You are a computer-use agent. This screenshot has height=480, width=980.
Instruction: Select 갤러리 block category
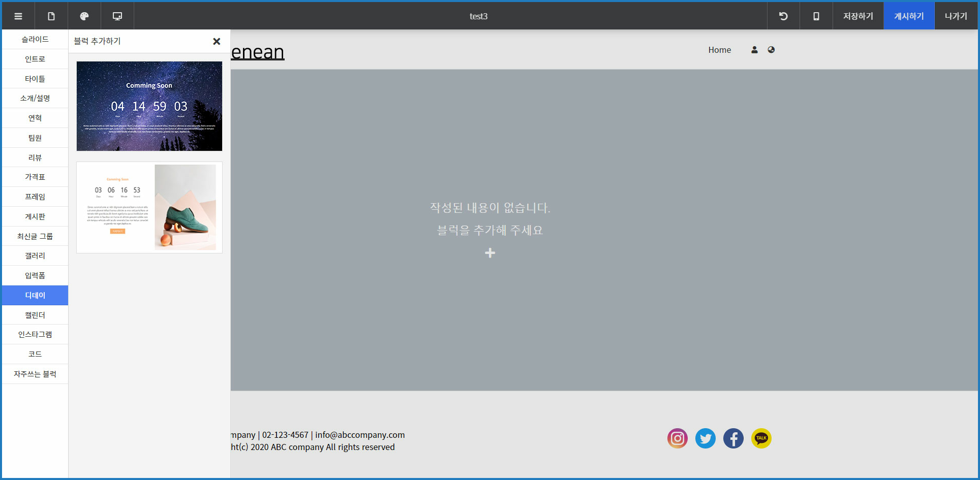coord(35,256)
